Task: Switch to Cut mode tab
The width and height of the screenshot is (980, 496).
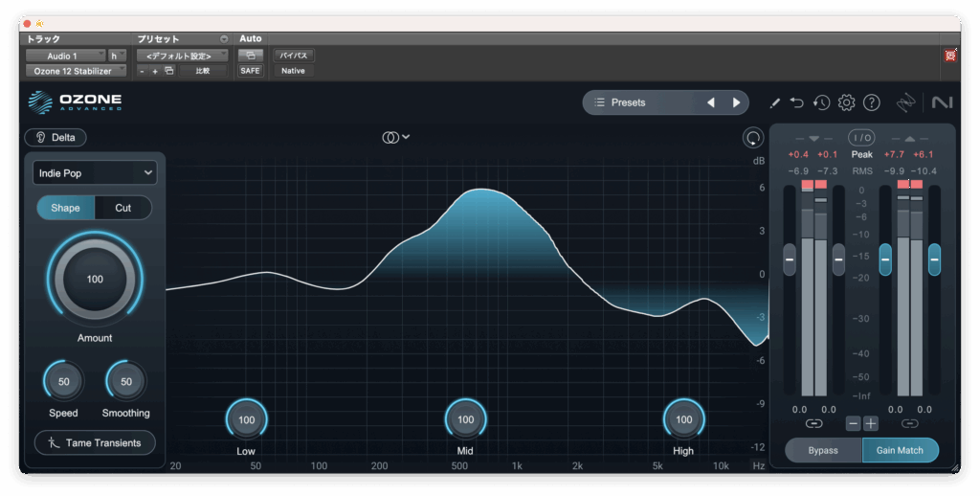Action: click(122, 208)
